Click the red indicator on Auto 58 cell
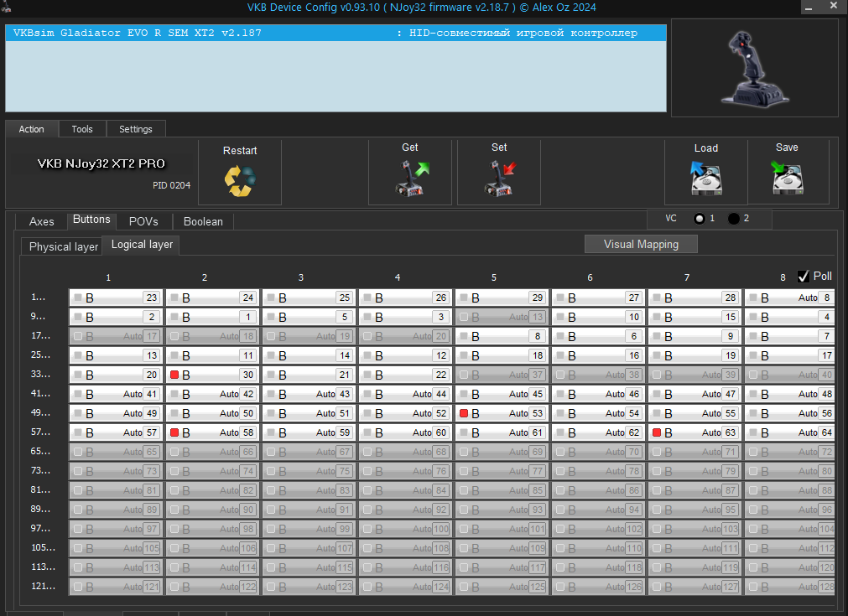Screen dimensions: 848x616 coord(174,432)
